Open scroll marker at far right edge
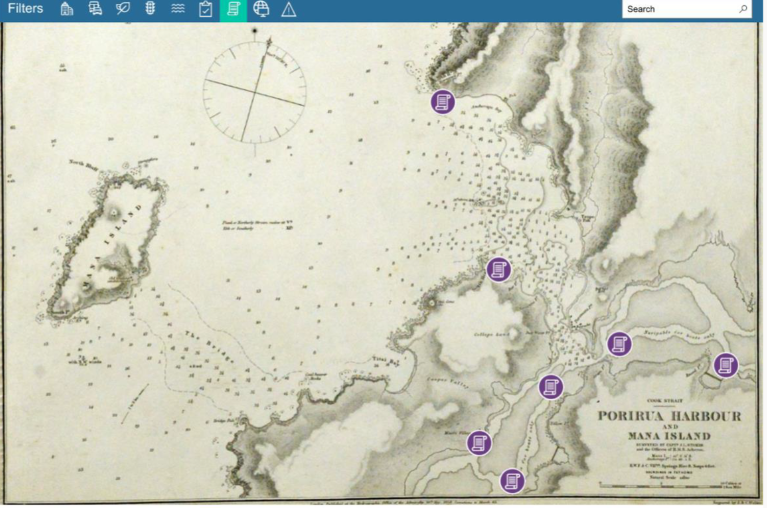Screen dimensions: 767x508 click(726, 365)
